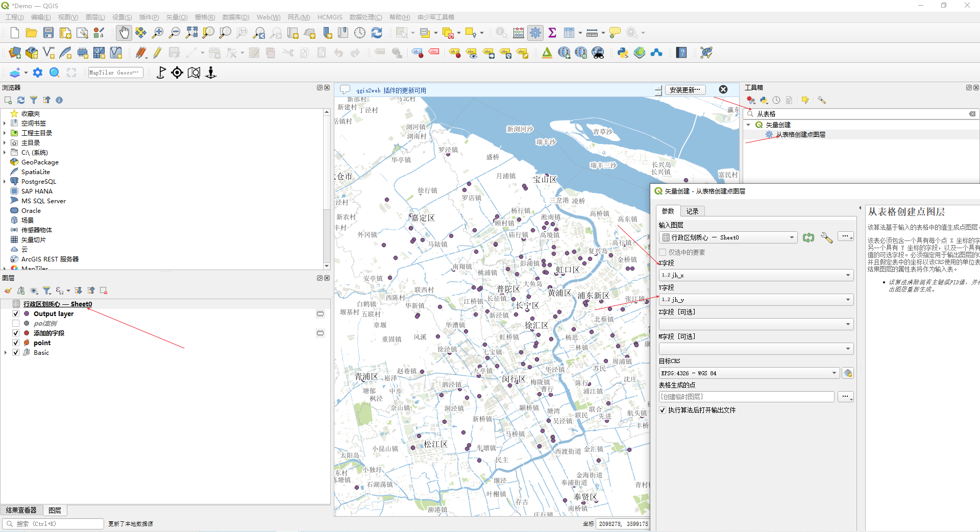Enable the poi案例 layer visibility
980x532 pixels.
[x=16, y=324]
